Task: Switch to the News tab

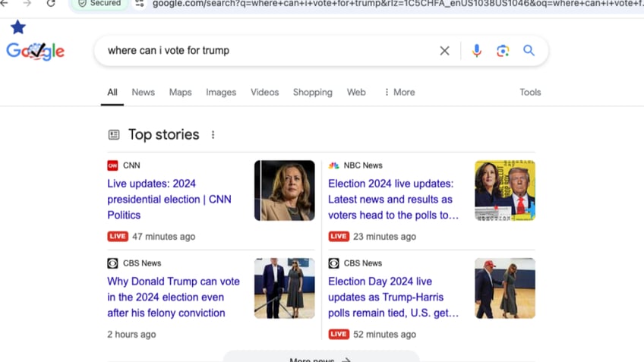Action: [x=143, y=93]
